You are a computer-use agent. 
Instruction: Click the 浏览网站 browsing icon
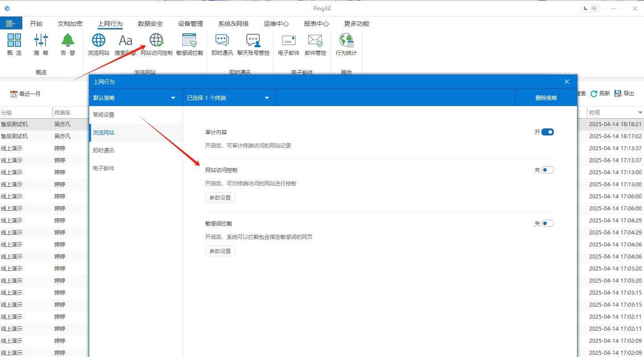point(98,43)
